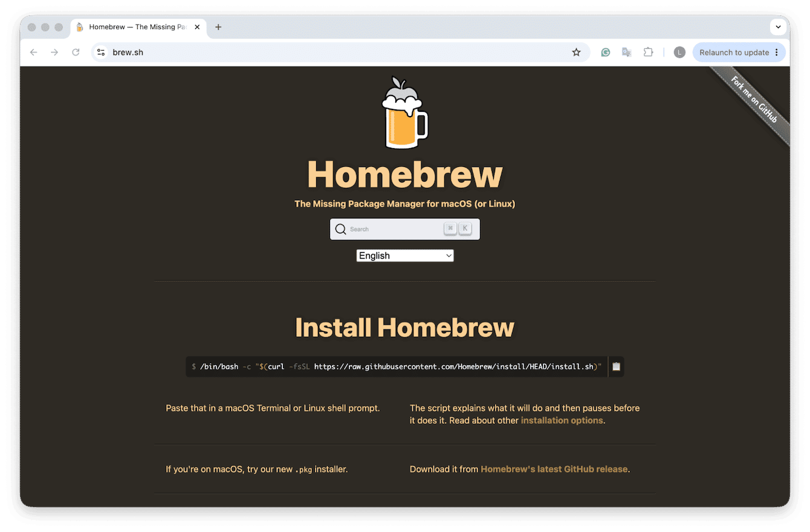Screen dimensions: 810x532
Task: Click the Homebrew title heading
Action: click(x=405, y=174)
